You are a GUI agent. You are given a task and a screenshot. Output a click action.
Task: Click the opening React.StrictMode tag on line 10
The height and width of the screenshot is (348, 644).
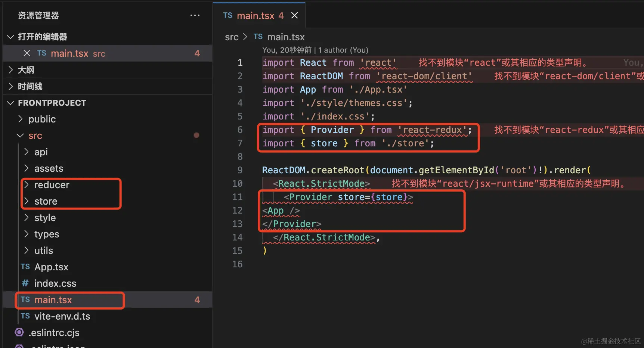point(321,184)
